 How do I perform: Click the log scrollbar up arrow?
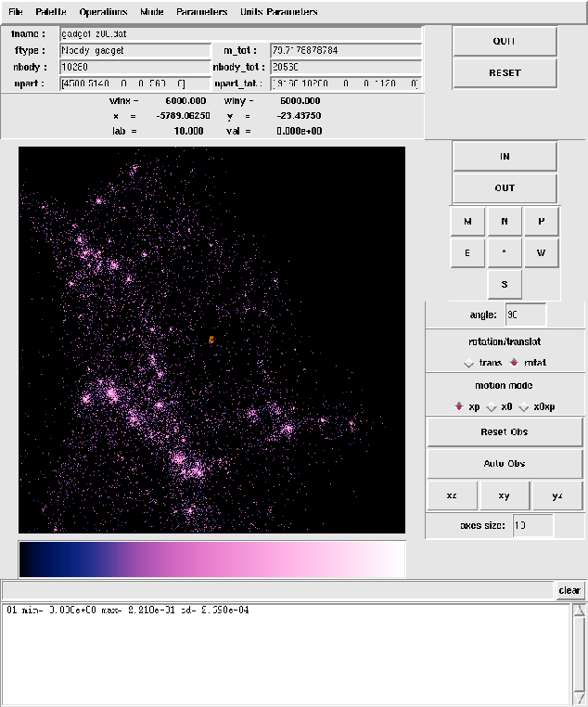[579, 611]
